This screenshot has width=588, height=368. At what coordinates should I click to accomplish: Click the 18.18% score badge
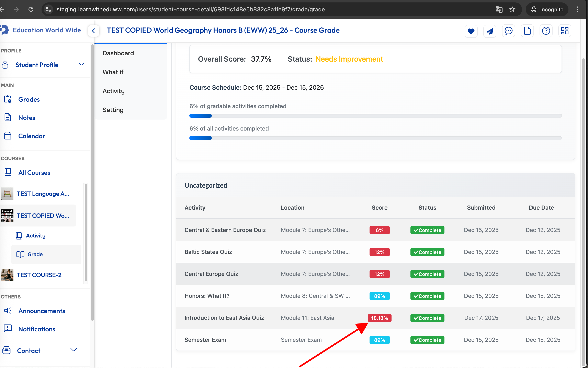point(379,318)
